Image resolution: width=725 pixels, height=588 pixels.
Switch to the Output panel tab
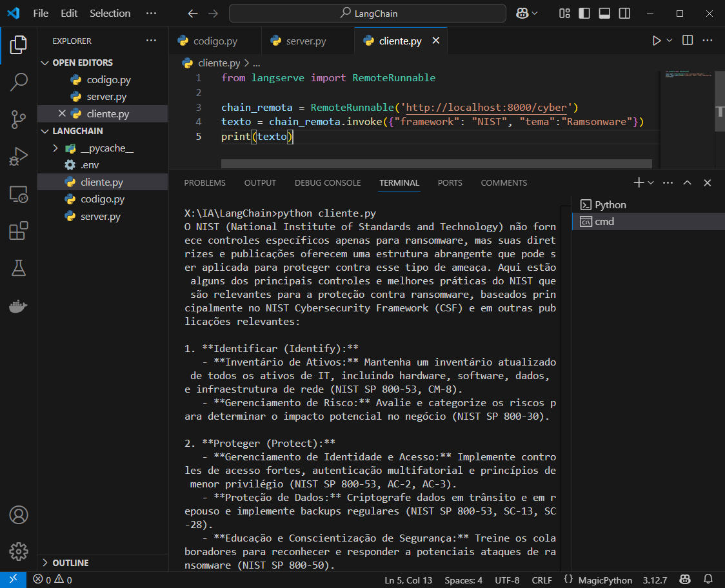coord(260,182)
